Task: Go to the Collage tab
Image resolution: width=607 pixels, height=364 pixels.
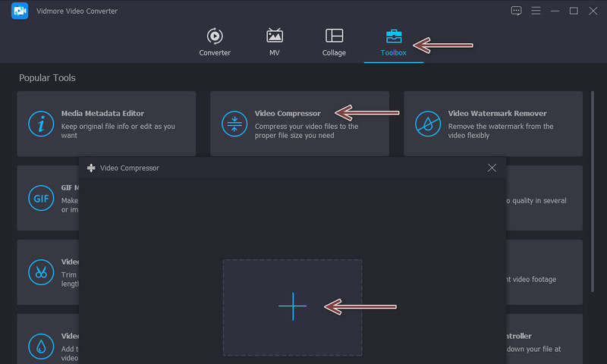Action: [334, 42]
